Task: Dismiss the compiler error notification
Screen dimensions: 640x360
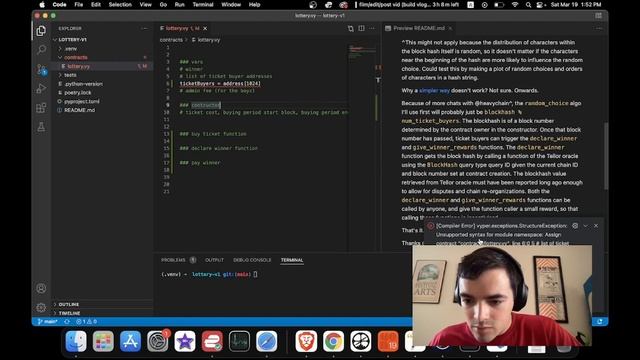Action: point(596,226)
